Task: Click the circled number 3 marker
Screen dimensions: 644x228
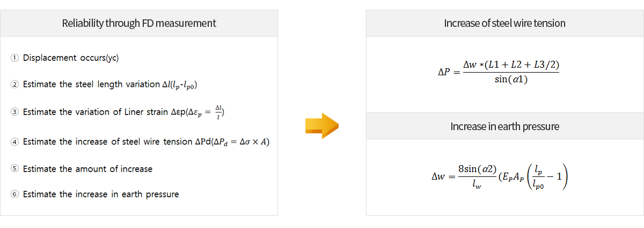Action: tap(14, 112)
